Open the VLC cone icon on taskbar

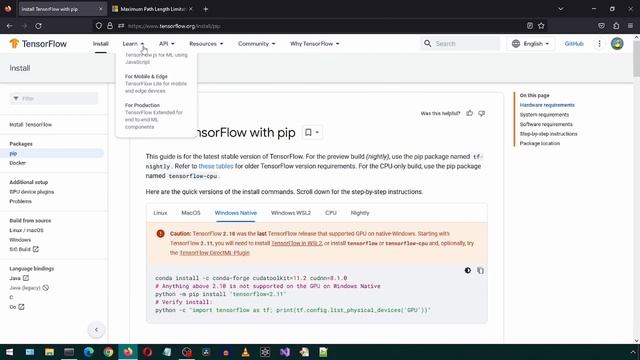pos(245,352)
